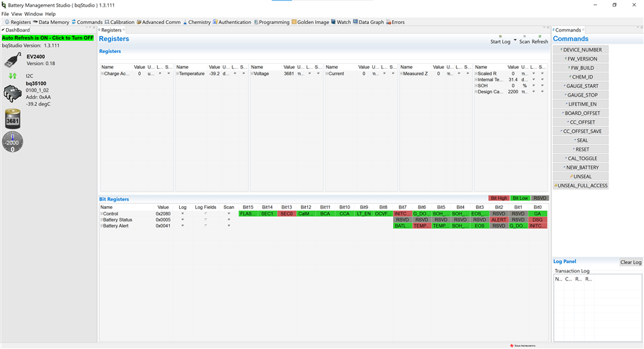644x349 pixels.
Task: Minimize the Registers panel
Action: click(x=543, y=28)
